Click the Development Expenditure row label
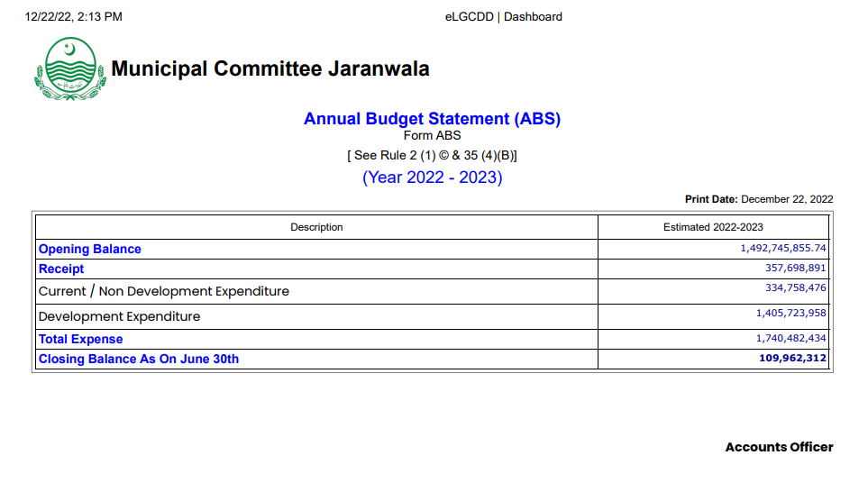Screen dimensions: 868x492 coord(119,316)
